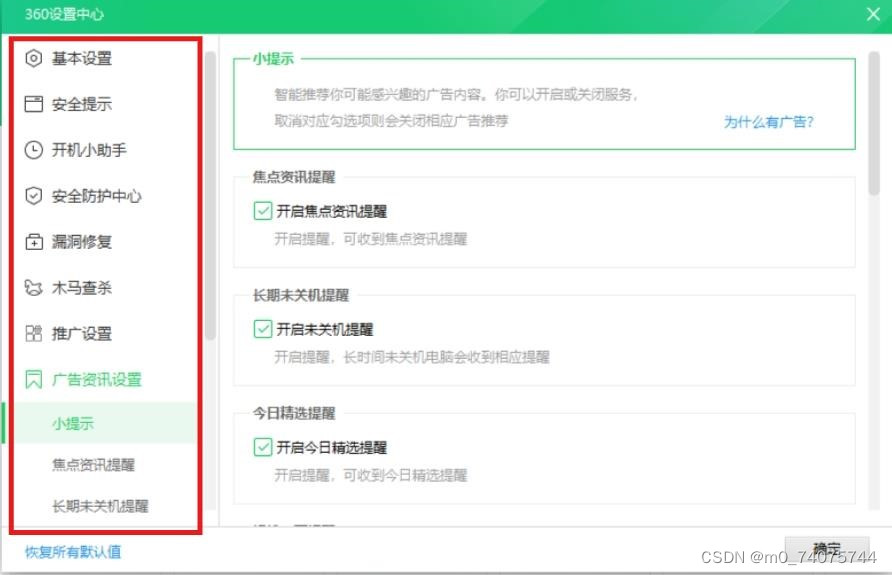Open 为什么有广告? link
The height and width of the screenshot is (575, 892).
[x=769, y=122]
